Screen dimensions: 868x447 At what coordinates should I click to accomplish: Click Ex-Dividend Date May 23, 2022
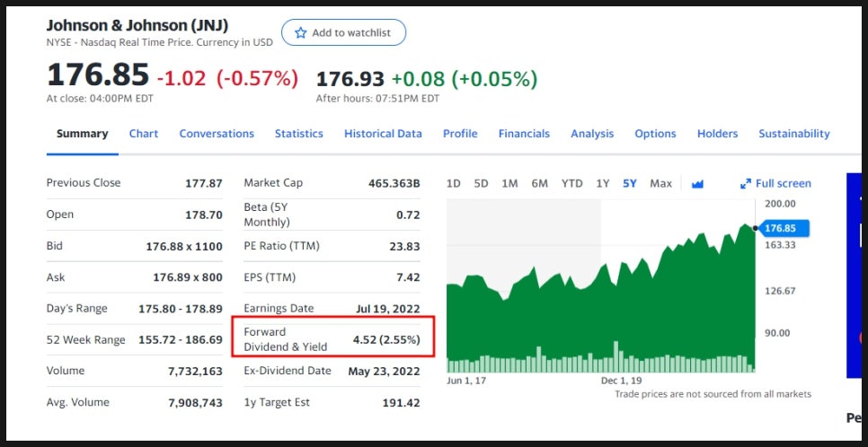[385, 372]
